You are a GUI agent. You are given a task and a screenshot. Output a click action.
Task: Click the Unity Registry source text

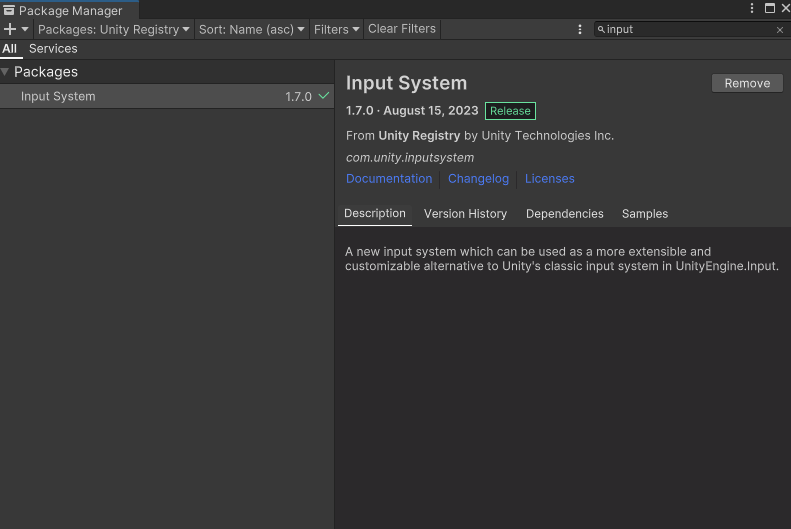[419, 136]
